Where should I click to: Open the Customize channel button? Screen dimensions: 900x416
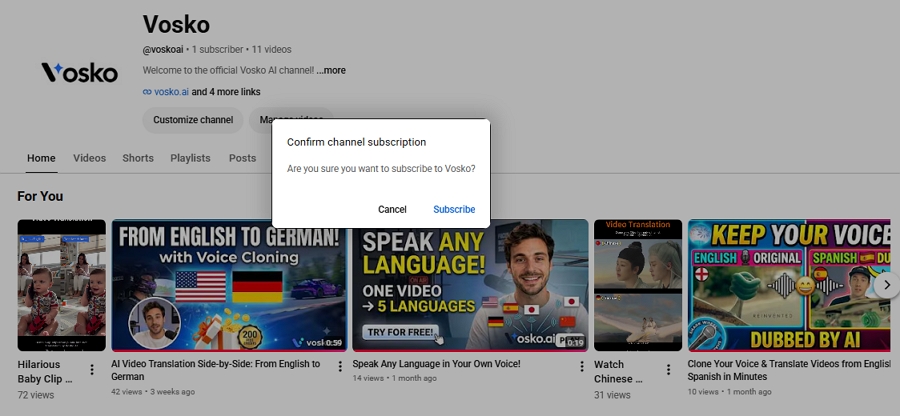[193, 120]
